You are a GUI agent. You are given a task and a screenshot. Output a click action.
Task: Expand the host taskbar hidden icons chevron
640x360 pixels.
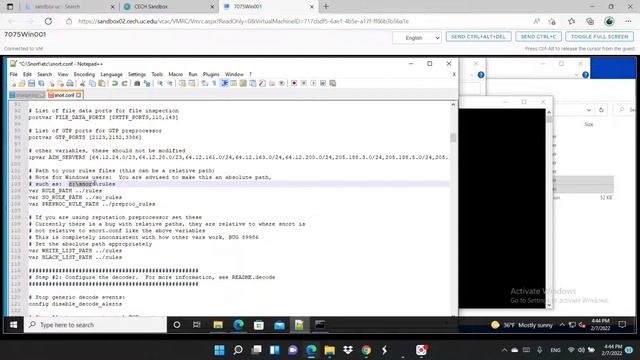[504, 350]
